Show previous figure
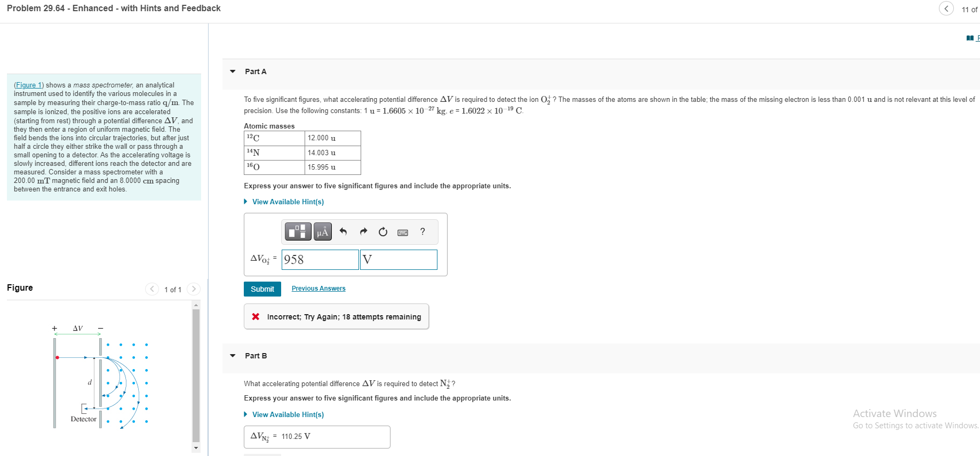This screenshot has width=980, height=456. point(152,289)
